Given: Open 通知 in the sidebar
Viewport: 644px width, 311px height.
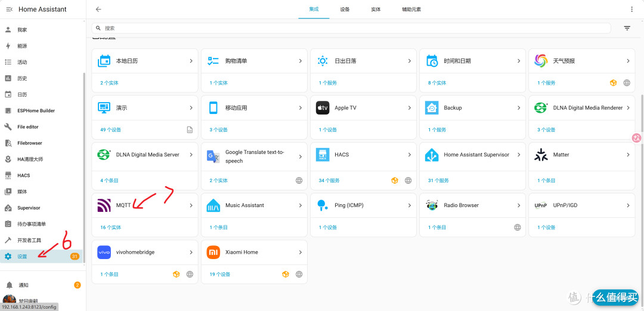Looking at the screenshot, I should click(43, 285).
